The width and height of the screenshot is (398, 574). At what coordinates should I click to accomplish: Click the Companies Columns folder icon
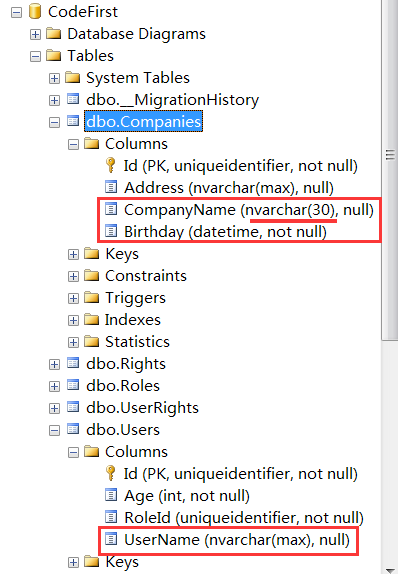point(92,143)
